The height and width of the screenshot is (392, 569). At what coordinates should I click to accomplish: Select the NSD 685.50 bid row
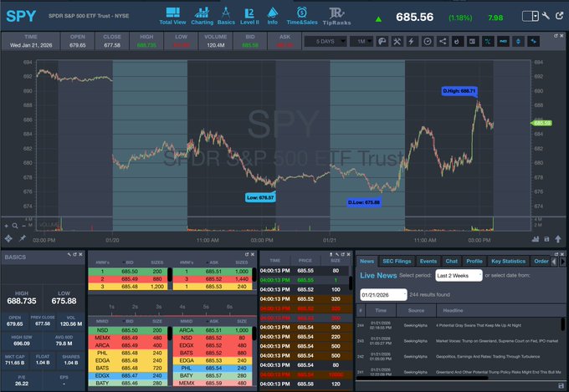tap(127, 330)
